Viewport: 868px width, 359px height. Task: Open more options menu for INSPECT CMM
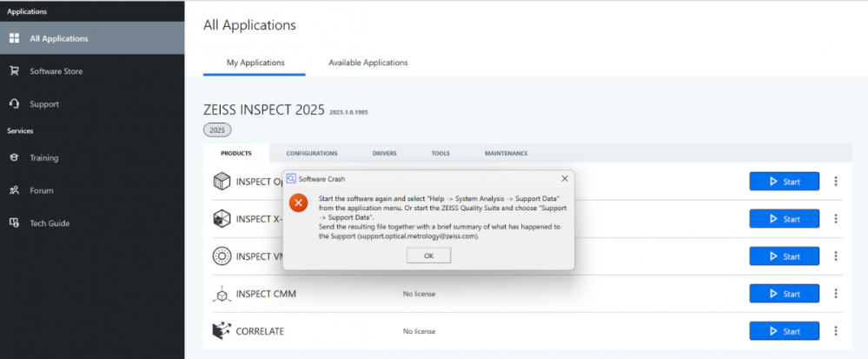click(x=836, y=294)
